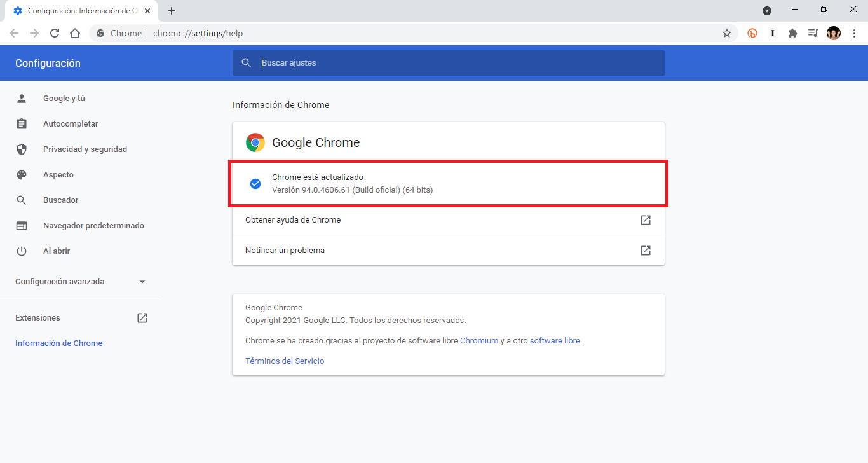The width and height of the screenshot is (868, 463).
Task: Open the user profile avatar
Action: click(x=834, y=33)
